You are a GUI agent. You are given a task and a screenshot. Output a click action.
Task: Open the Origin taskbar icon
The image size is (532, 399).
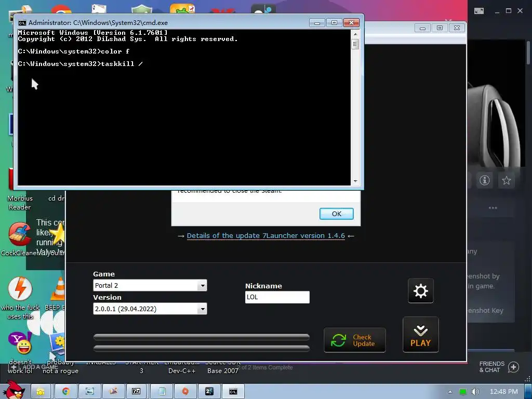pos(185,392)
